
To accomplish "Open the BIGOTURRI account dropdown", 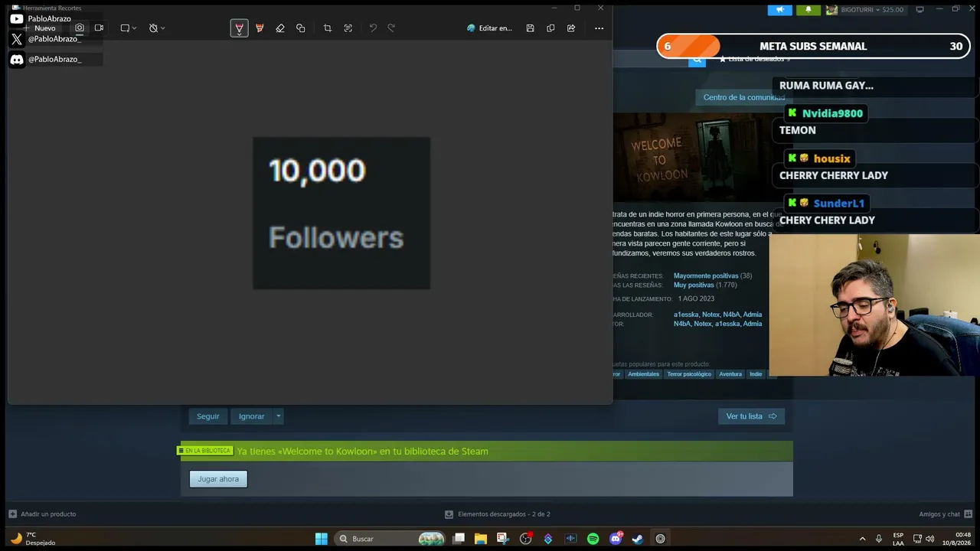I will click(x=865, y=10).
